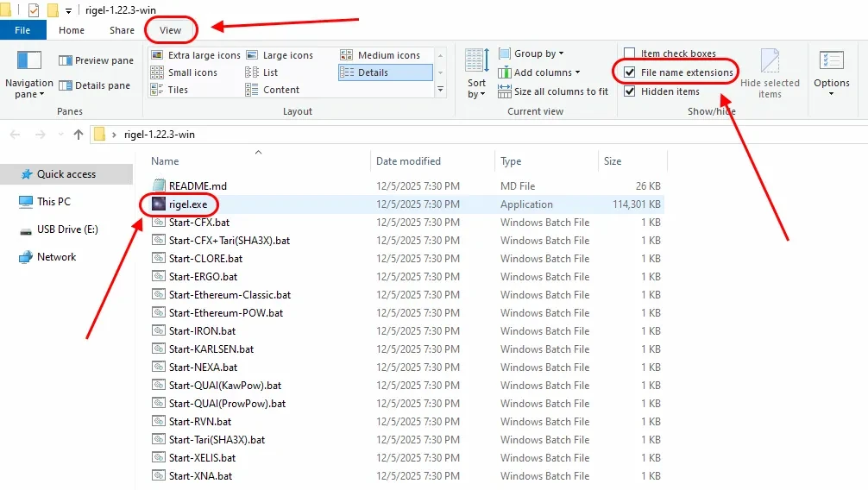Switch to the Share ribbon tab
The image size is (868, 490).
(x=122, y=30)
